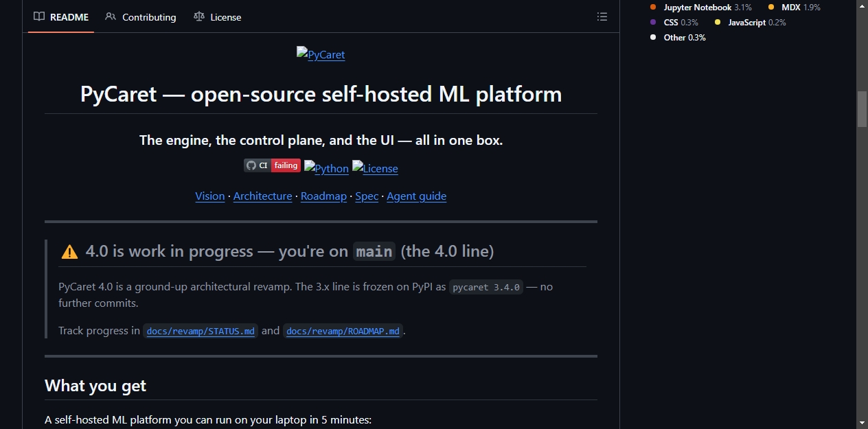
Task: Click the 'pycaret 3.4.0' code text
Action: 486,287
